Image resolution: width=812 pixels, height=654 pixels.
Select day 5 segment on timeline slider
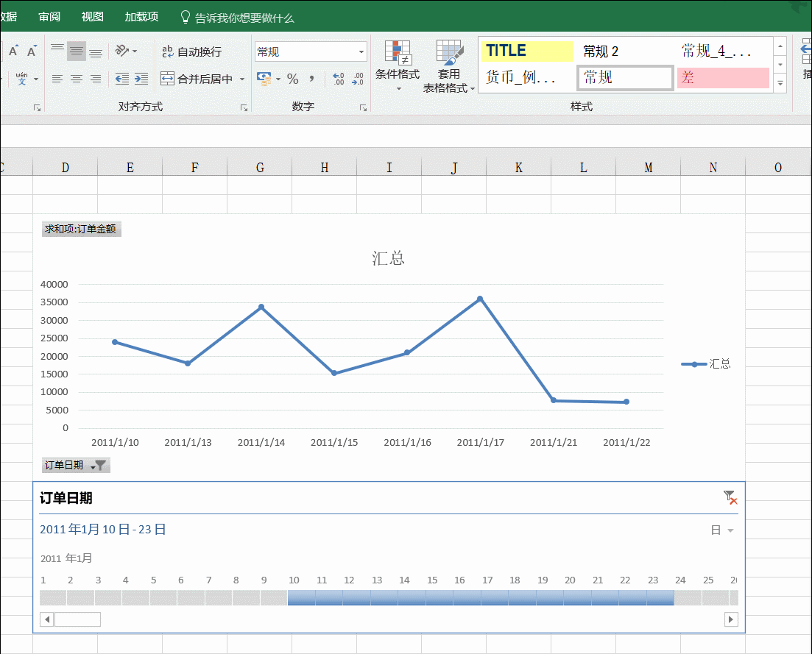[x=154, y=597]
